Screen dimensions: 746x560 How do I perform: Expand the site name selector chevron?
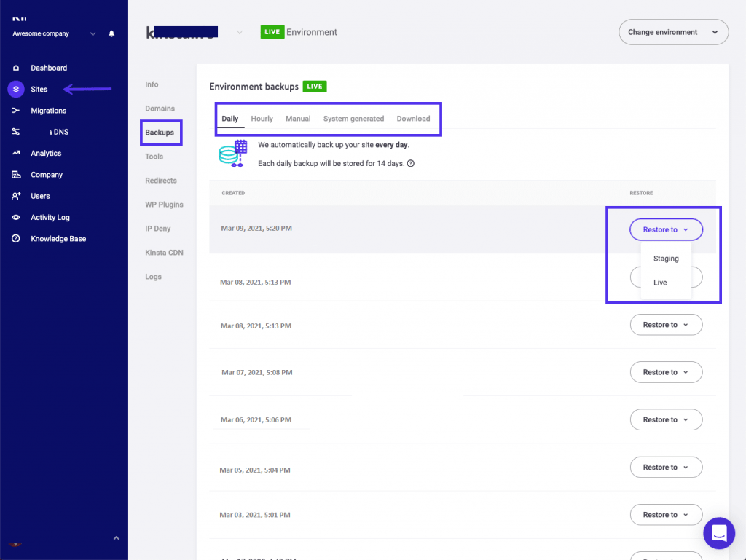(239, 33)
